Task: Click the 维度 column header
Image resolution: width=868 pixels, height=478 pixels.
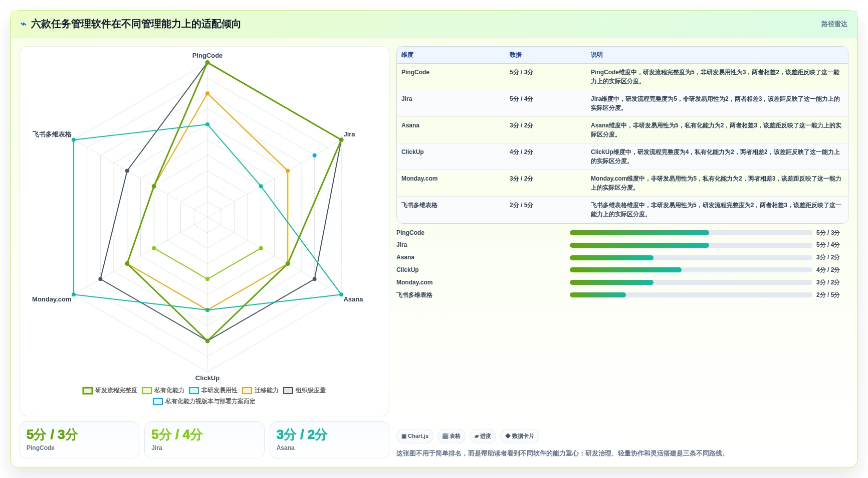Action: pos(407,55)
